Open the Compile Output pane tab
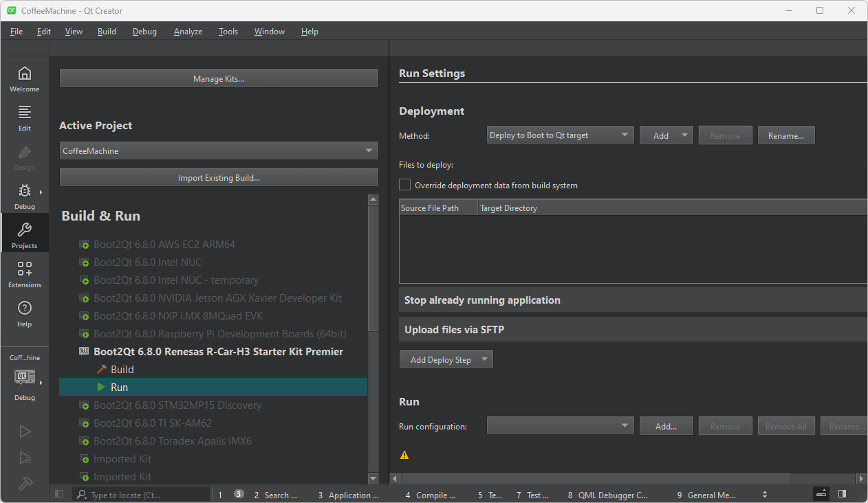This screenshot has height=503, width=868. coord(430,495)
